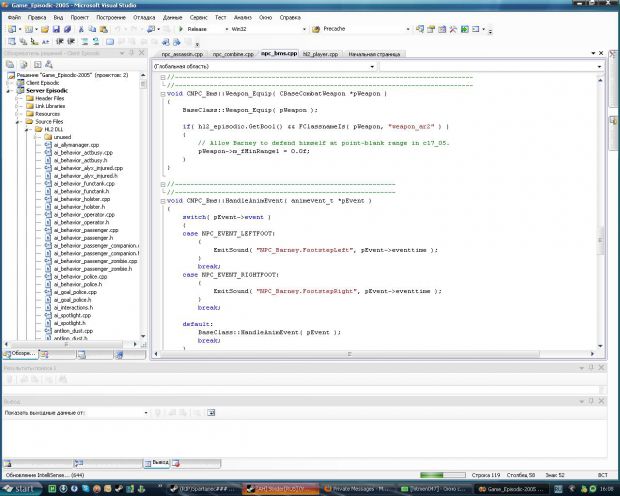Open the Win32 platform dropdown
Image resolution: width=620 pixels, height=496 pixels.
click(x=304, y=29)
